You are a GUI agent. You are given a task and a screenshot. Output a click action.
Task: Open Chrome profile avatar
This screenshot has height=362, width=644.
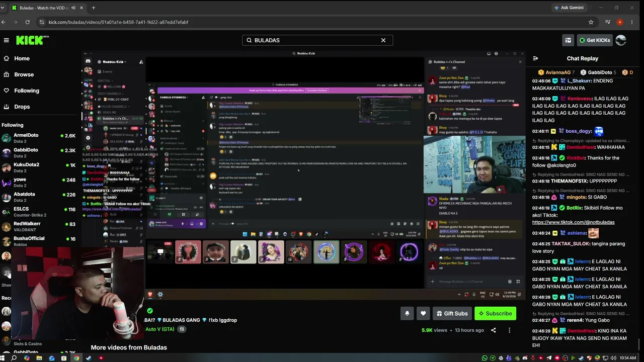620,22
